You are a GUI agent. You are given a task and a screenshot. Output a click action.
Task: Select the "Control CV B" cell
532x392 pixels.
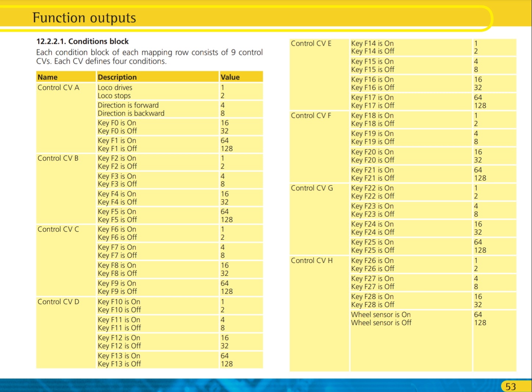58,158
